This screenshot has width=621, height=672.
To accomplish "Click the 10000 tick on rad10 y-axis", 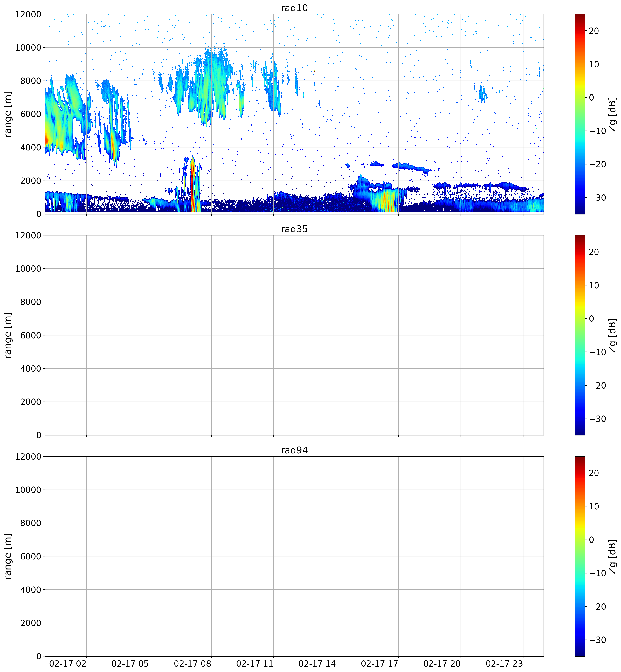I will pyautogui.click(x=28, y=47).
